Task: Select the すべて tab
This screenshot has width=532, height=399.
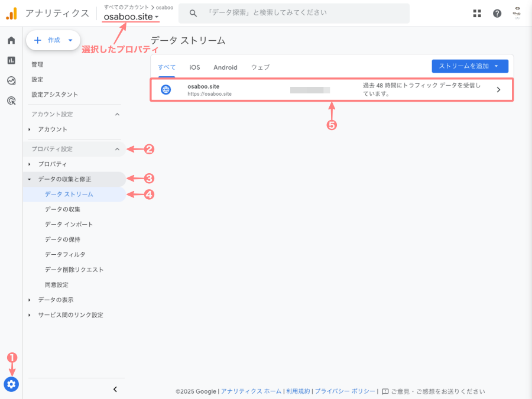Action: [x=167, y=67]
